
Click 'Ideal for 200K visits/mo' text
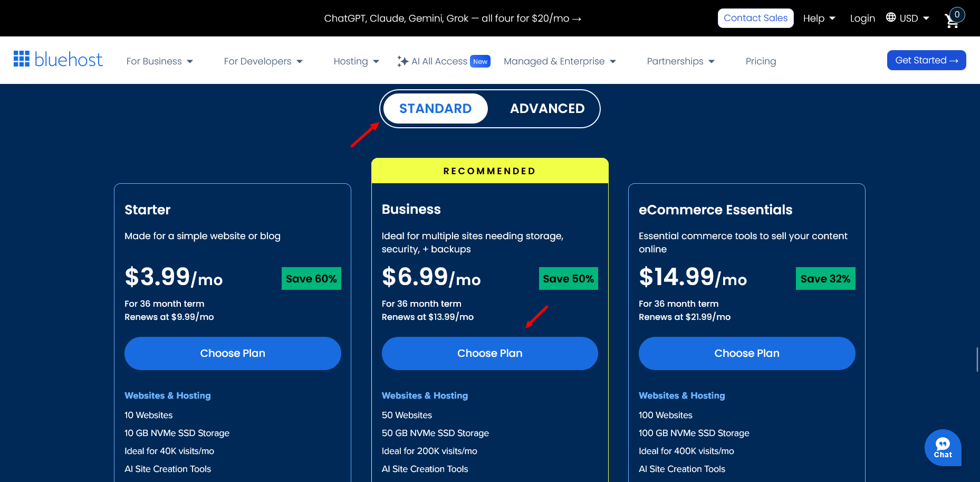[429, 451]
